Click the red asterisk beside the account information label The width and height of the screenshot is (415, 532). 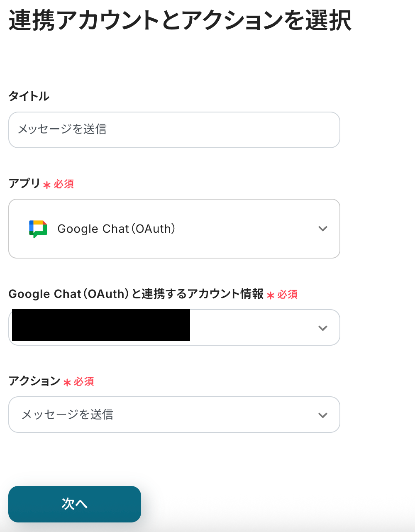271,295
